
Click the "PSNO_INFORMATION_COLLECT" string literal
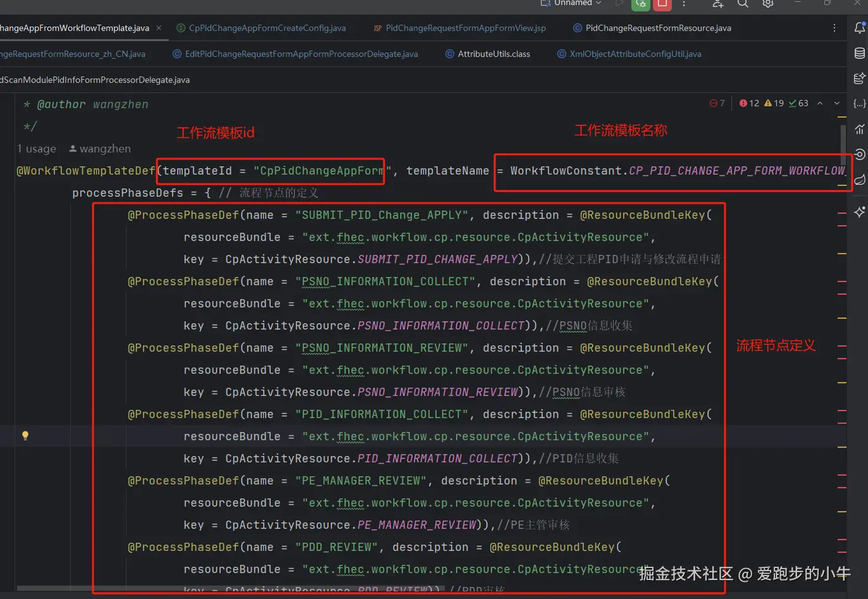click(385, 281)
